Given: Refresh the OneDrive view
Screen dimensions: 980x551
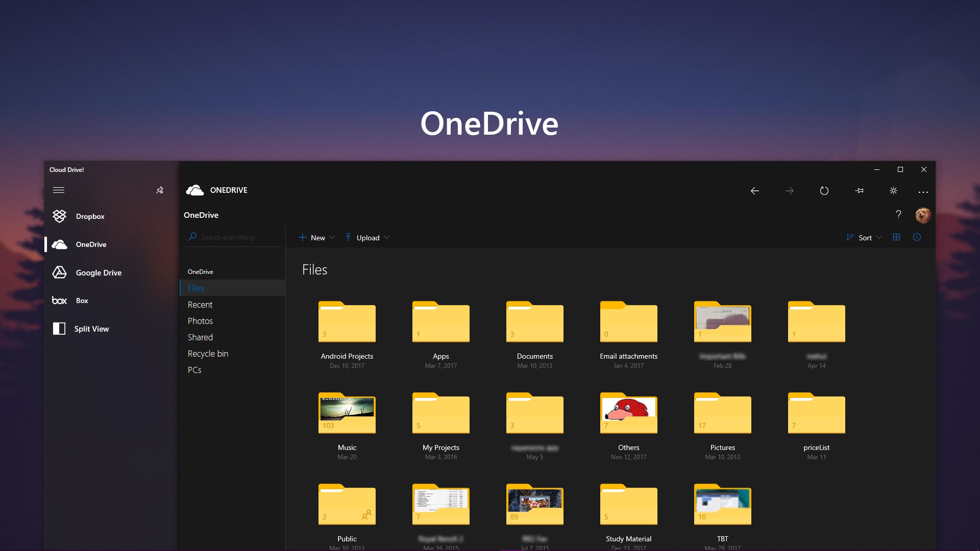Looking at the screenshot, I should tap(824, 191).
